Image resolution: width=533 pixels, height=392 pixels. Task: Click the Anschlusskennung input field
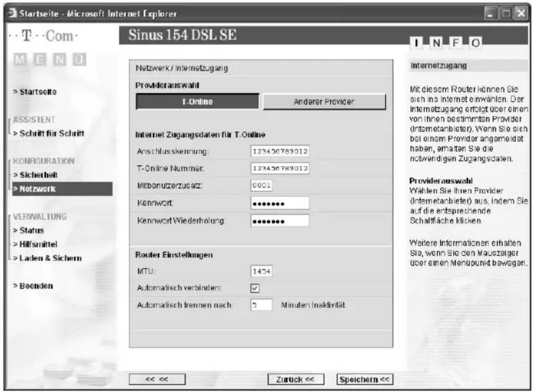(280, 151)
